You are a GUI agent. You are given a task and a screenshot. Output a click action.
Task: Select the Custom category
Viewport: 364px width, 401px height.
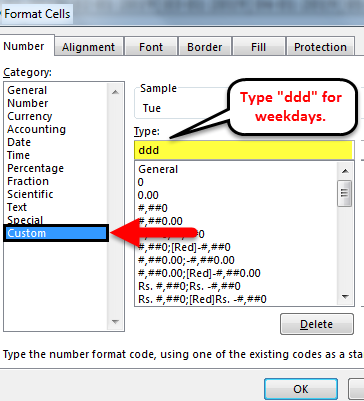point(56,233)
